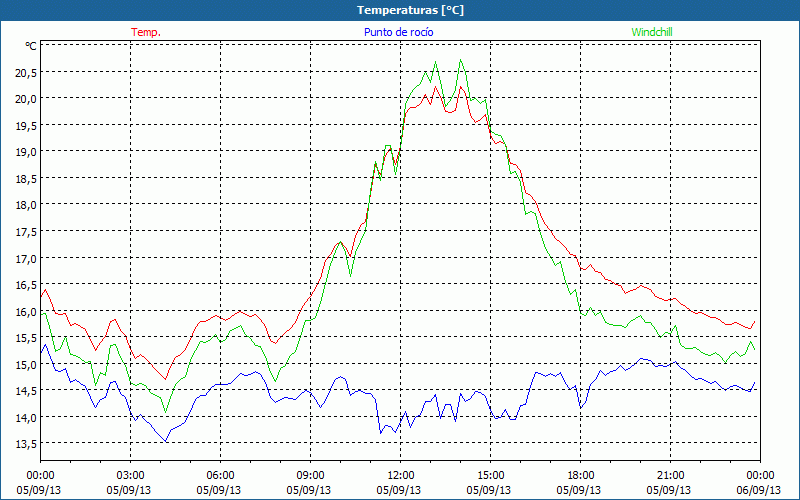Click the 06/09/13 date label
The width and height of the screenshot is (800, 500).
click(x=759, y=490)
